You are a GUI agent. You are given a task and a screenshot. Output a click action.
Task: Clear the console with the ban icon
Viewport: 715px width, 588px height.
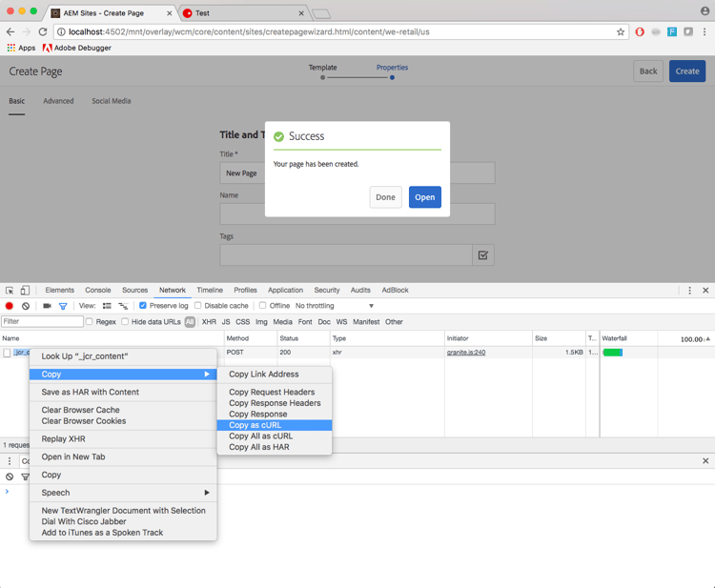point(10,476)
